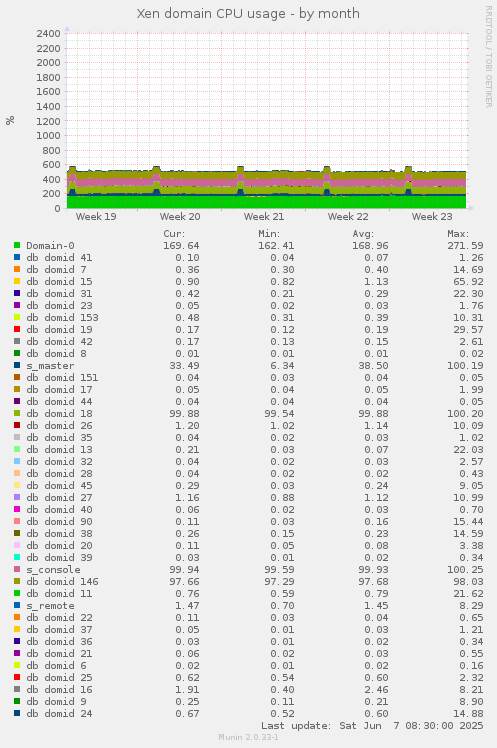Click the db domid 9 label
Screen dimensions: 497x748
click(x=56, y=701)
